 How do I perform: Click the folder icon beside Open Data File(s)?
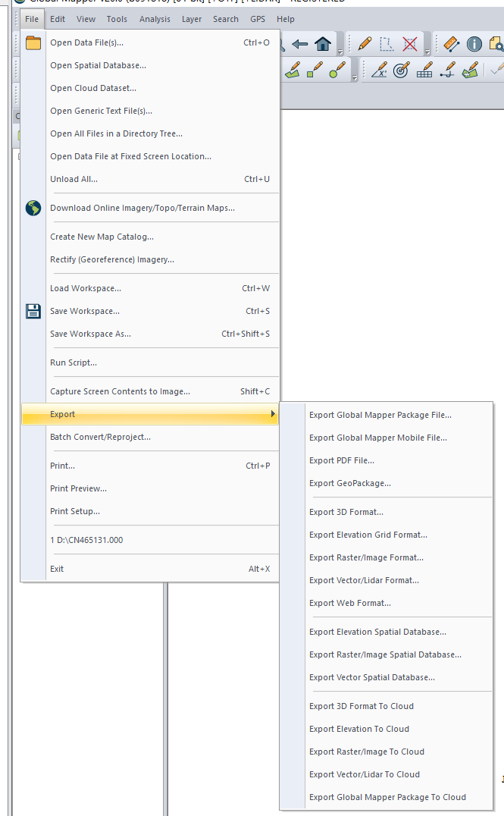click(x=33, y=42)
